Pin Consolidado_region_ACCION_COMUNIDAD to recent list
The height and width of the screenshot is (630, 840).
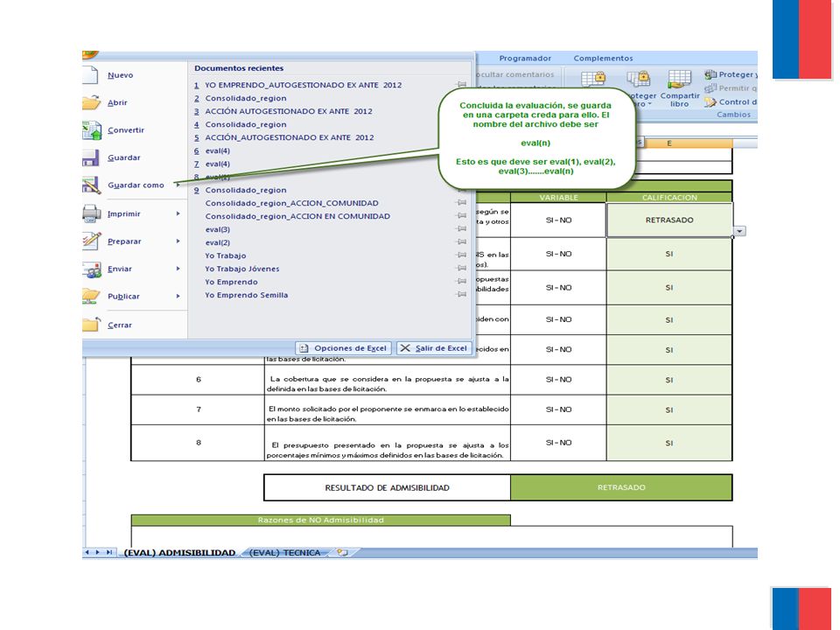[x=461, y=203]
